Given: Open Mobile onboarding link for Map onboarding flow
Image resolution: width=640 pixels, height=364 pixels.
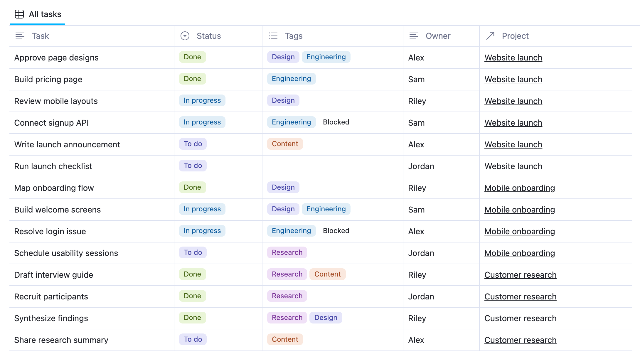Looking at the screenshot, I should pos(520,188).
